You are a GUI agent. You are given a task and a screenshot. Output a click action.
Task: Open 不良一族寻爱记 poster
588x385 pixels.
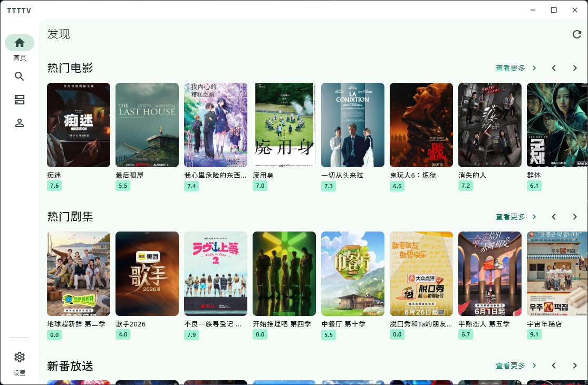coord(216,274)
